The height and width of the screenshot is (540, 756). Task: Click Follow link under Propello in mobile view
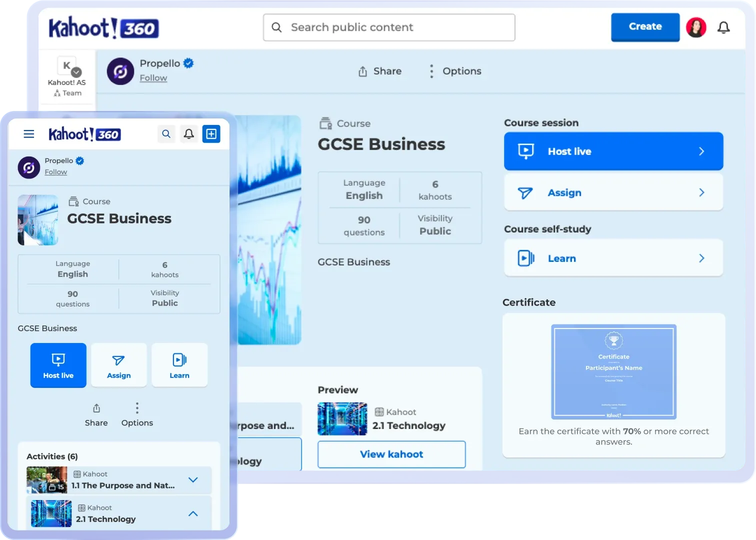click(x=56, y=172)
